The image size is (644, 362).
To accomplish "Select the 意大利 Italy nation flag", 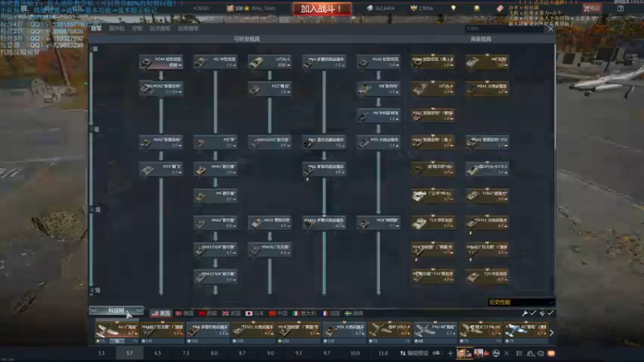I will click(304, 313).
